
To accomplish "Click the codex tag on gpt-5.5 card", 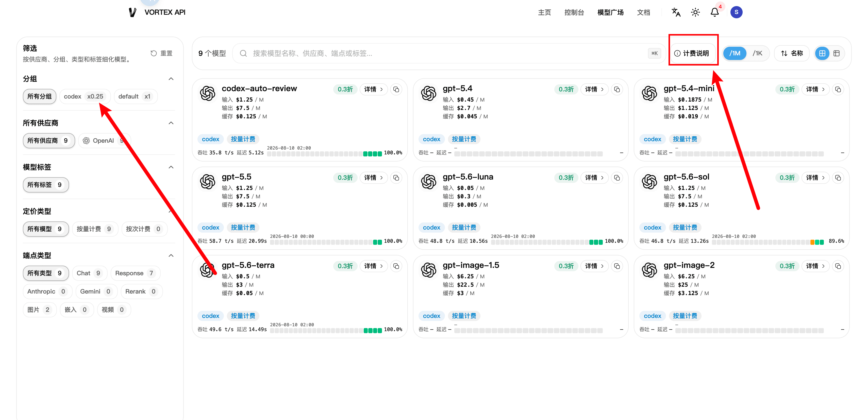I will tap(211, 228).
